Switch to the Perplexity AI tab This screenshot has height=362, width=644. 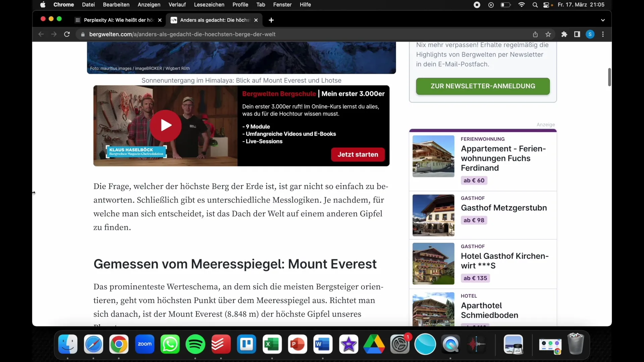pyautogui.click(x=118, y=20)
